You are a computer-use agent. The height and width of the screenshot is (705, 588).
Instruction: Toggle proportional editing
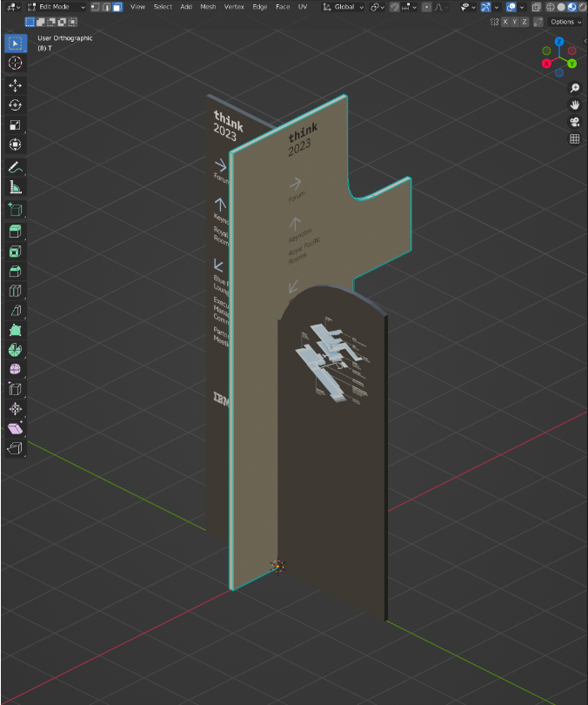pos(427,7)
